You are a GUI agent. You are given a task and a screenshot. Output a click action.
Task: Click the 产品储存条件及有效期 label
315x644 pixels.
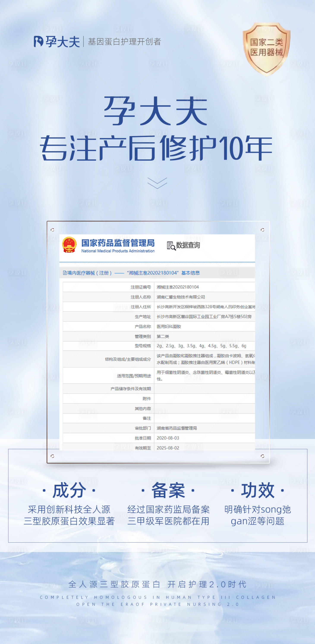(131, 389)
